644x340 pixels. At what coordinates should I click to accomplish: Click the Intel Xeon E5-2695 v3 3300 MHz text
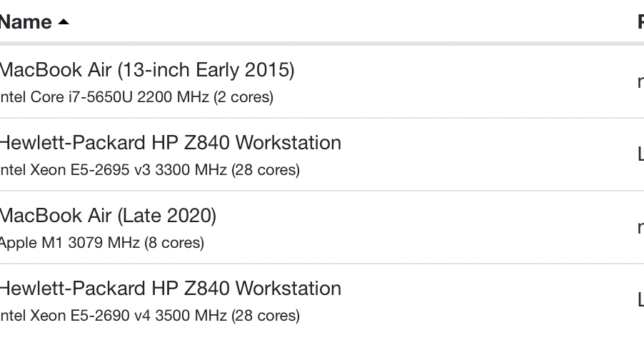pyautogui.click(x=114, y=170)
